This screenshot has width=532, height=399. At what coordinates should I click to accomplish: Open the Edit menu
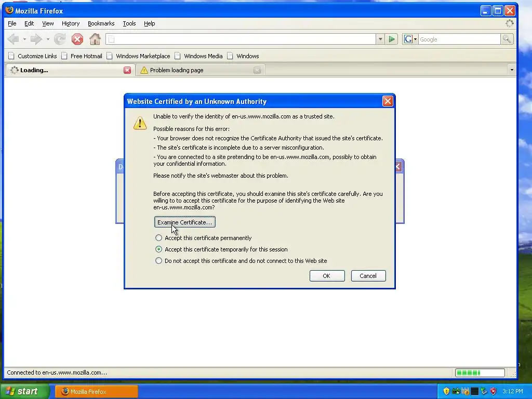[x=29, y=23]
